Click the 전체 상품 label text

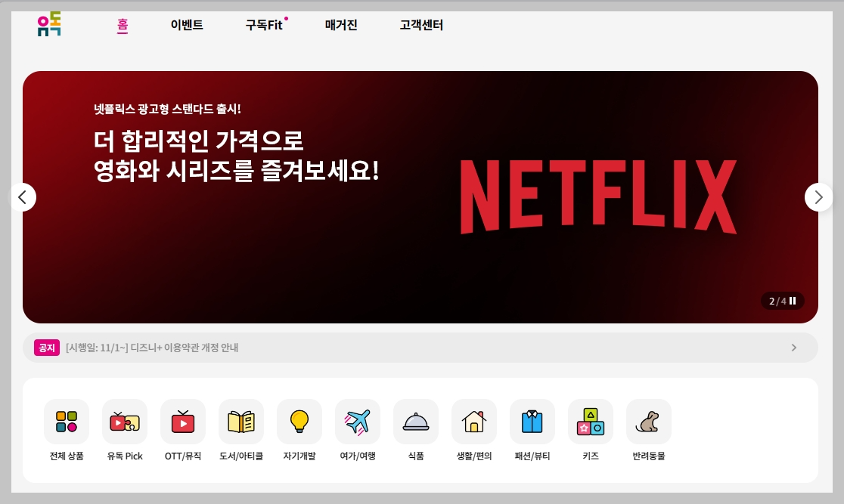tap(67, 456)
